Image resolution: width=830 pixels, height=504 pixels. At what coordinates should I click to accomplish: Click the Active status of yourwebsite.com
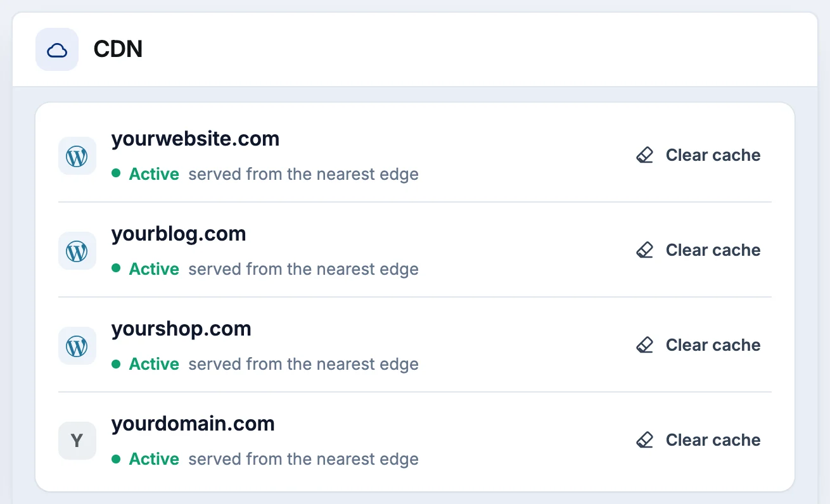pyautogui.click(x=154, y=174)
